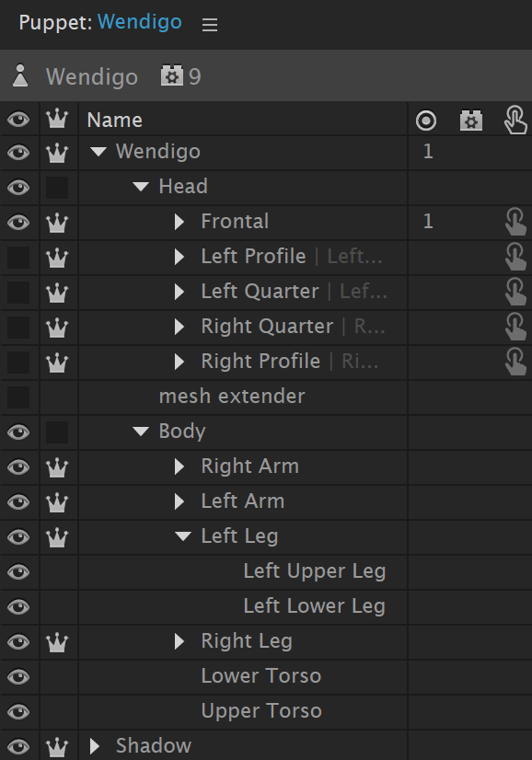The image size is (532, 760).
Task: Click the Name column header
Action: [114, 121]
